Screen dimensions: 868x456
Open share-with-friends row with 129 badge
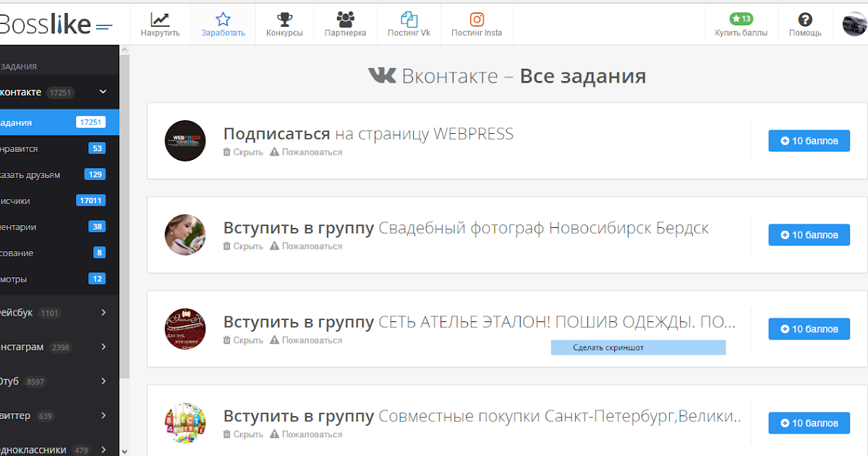pos(59,174)
